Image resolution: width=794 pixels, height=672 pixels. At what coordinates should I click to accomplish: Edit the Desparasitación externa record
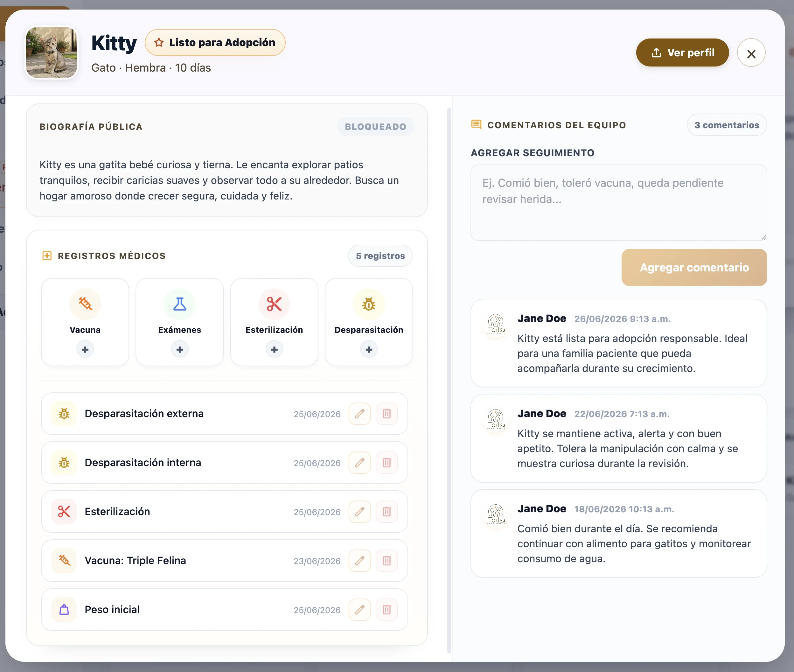(x=359, y=414)
